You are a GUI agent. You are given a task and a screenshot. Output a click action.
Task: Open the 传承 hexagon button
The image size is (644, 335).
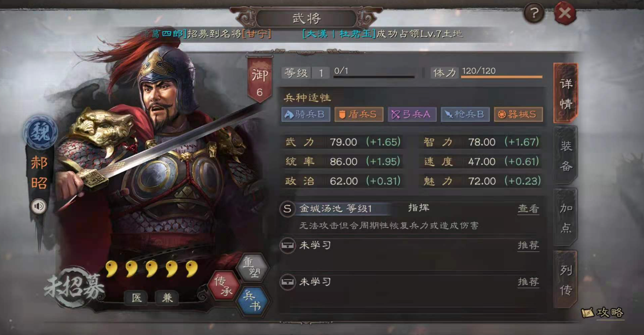pyautogui.click(x=224, y=286)
